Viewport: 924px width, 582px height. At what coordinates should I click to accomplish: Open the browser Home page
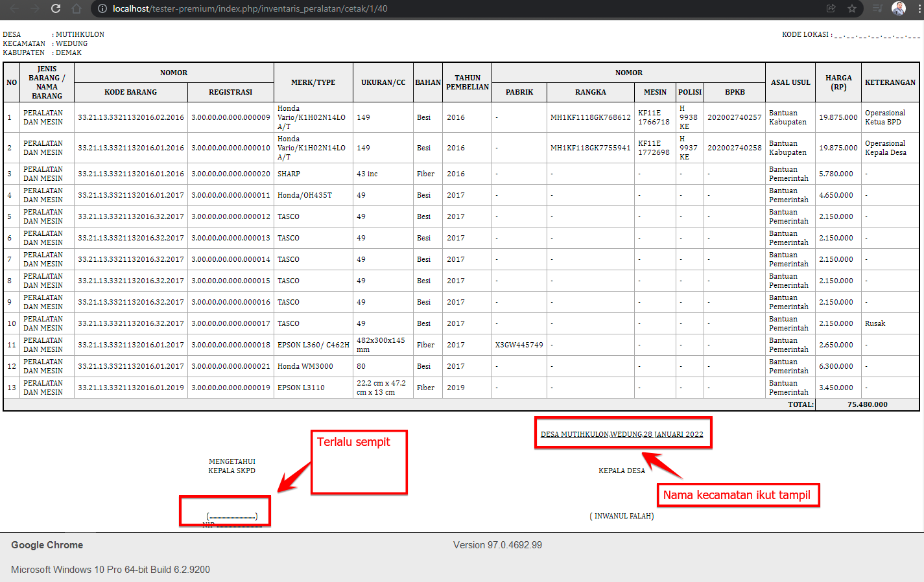(76, 10)
